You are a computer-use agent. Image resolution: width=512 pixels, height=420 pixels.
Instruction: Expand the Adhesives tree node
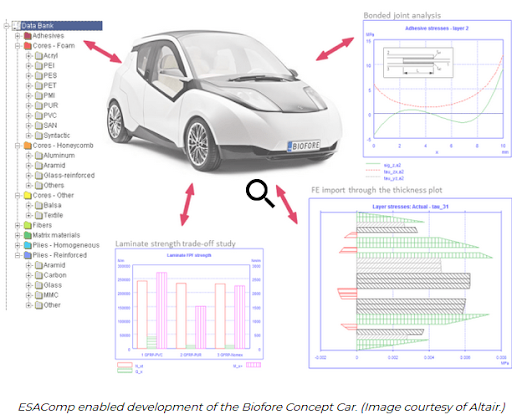click(x=18, y=36)
